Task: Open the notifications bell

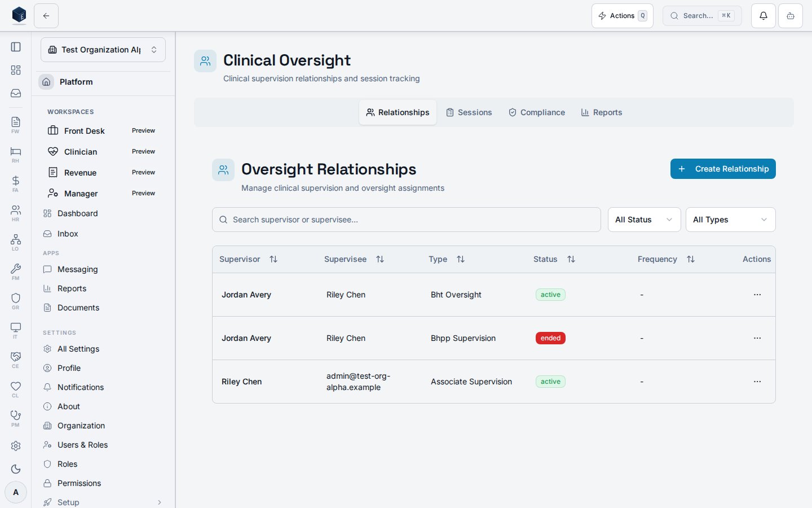Action: (764, 16)
